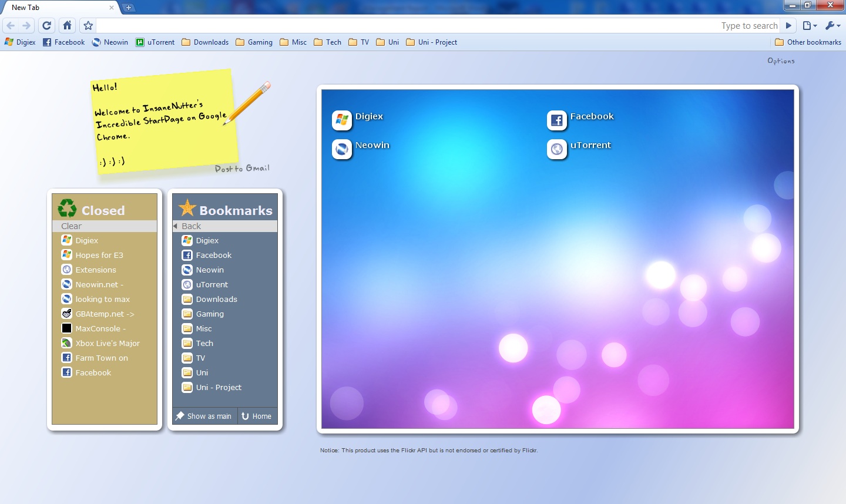Go to the browser home page icon
Image resolution: width=846 pixels, height=504 pixels.
(x=68, y=25)
